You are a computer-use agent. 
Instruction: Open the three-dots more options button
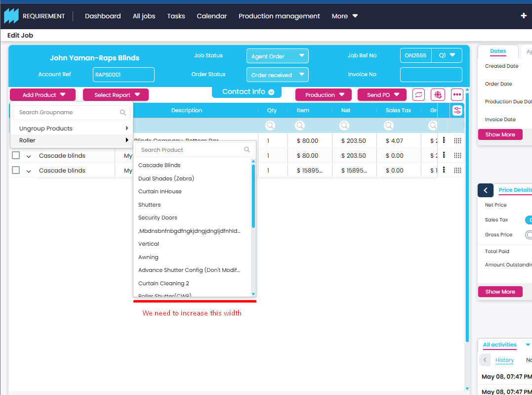point(457,94)
